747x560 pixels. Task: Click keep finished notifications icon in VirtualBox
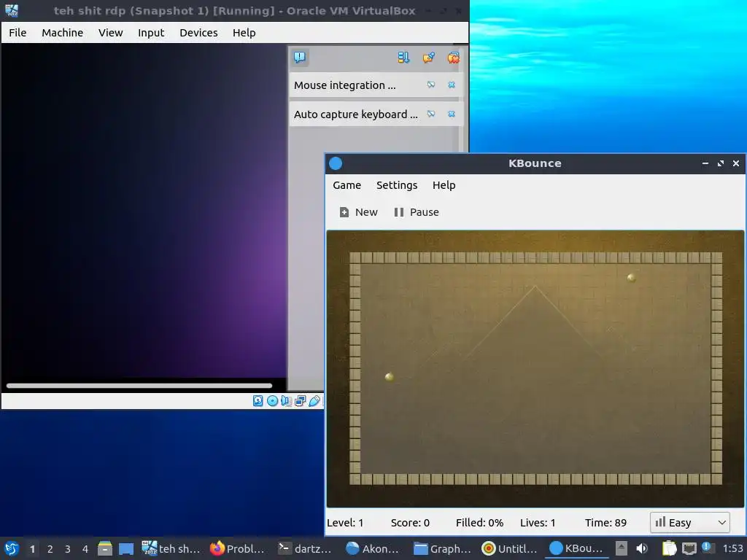pos(429,58)
